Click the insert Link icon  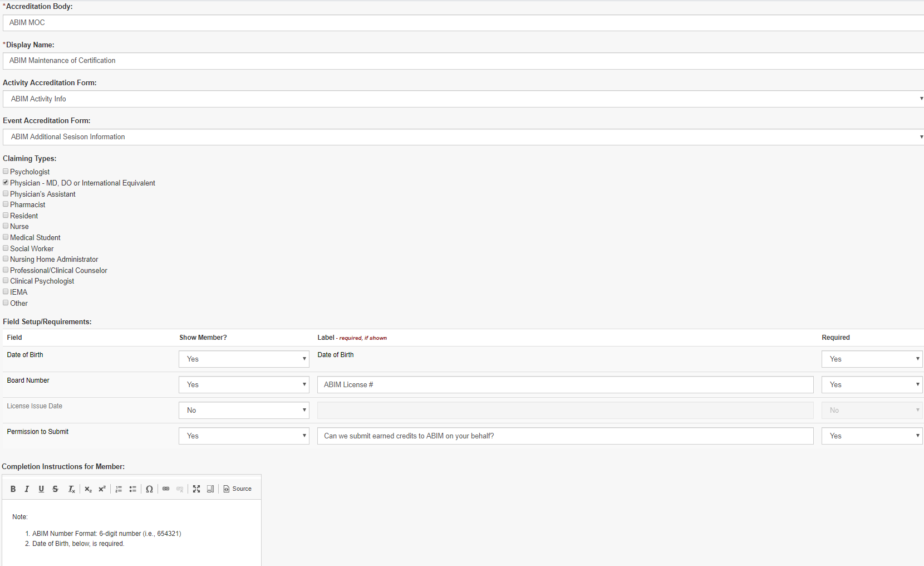tap(166, 489)
